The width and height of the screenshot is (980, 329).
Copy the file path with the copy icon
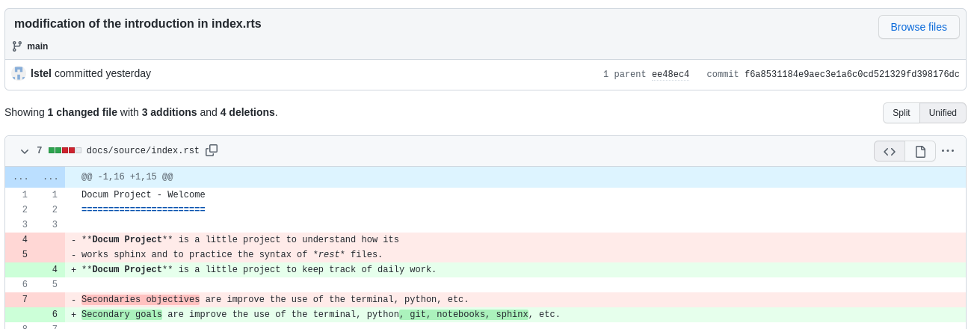[212, 150]
